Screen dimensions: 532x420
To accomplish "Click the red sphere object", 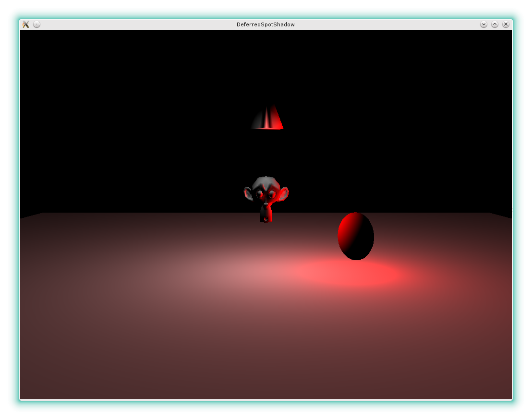I will pyautogui.click(x=356, y=236).
